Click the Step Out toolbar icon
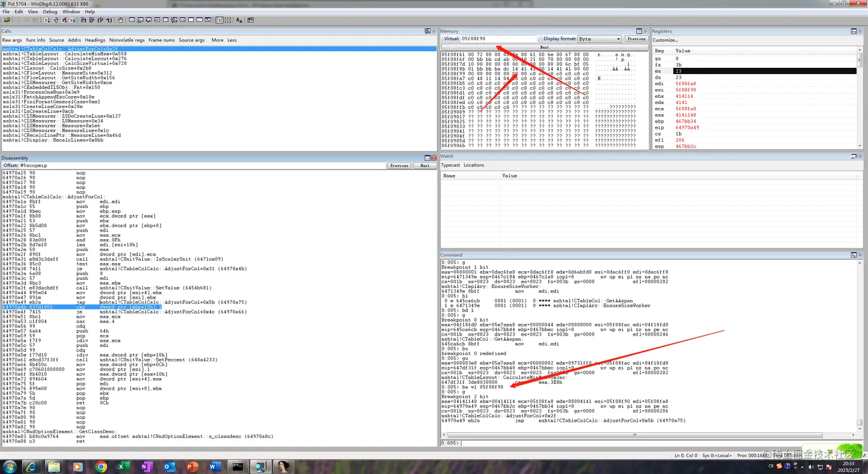 click(x=100, y=20)
